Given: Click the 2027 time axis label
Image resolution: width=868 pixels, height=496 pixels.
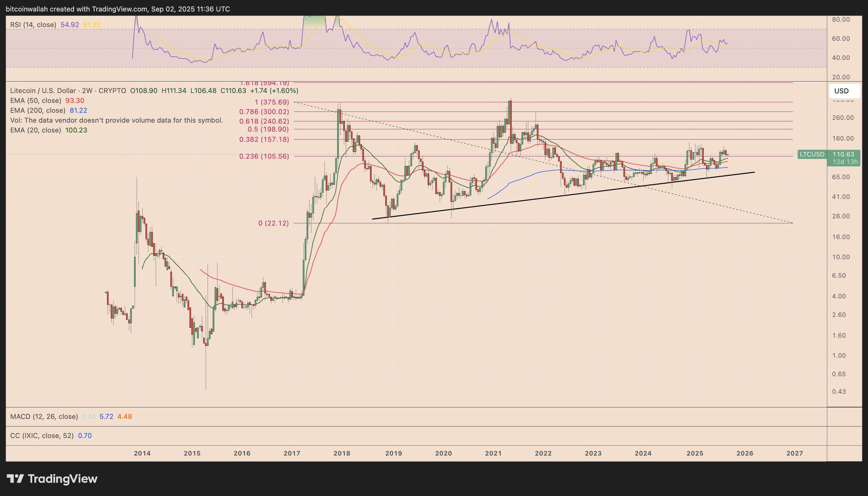Looking at the screenshot, I should tap(795, 453).
